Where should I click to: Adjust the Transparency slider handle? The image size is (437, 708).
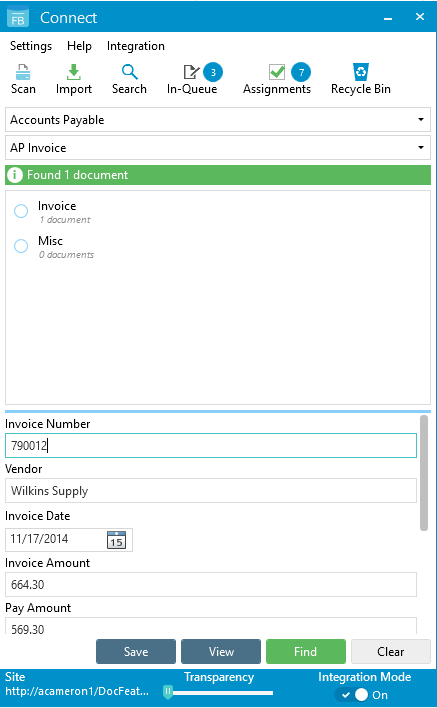pos(168,692)
